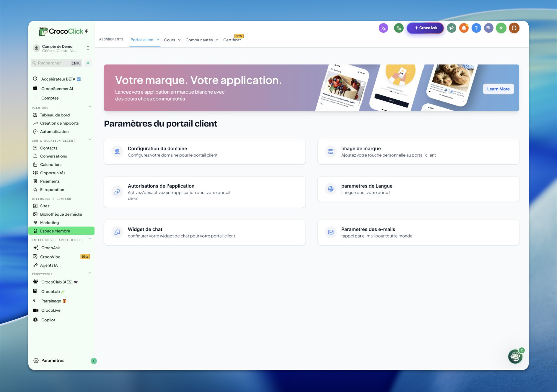Click the Tableau de bord grid icon

pos(35,115)
